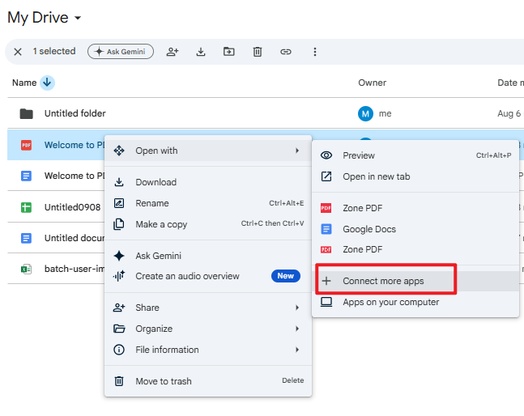The height and width of the screenshot is (416, 524).
Task: Choose Make a copy menu item
Action: pyautogui.click(x=208, y=224)
